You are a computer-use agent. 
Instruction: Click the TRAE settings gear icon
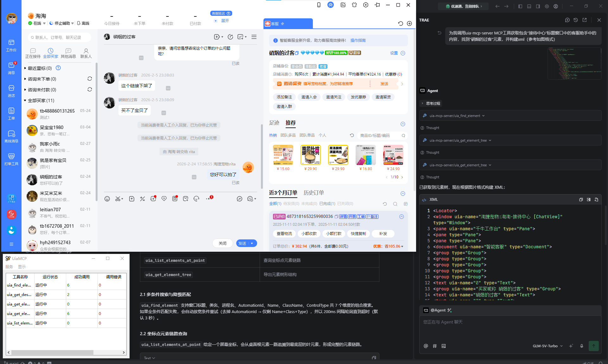pos(547,6)
